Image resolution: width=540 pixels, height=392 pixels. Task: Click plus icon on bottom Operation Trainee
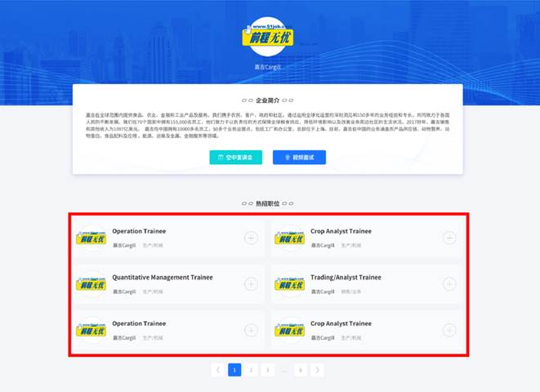point(251,330)
